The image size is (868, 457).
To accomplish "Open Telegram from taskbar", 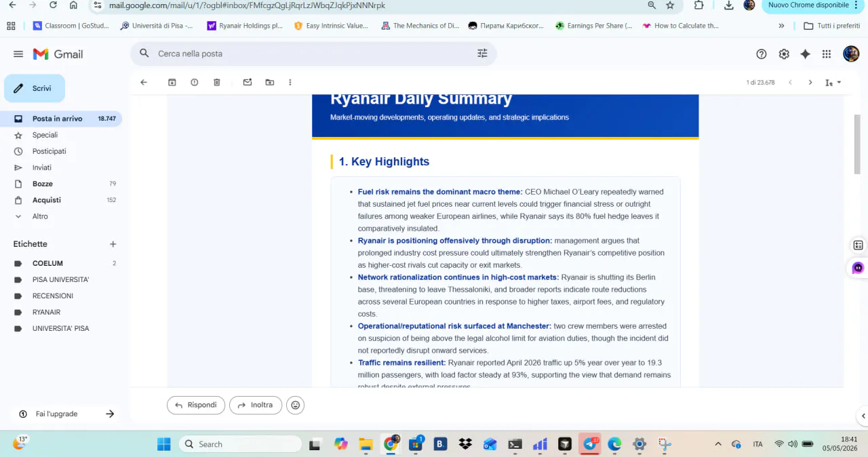I will pos(590,444).
